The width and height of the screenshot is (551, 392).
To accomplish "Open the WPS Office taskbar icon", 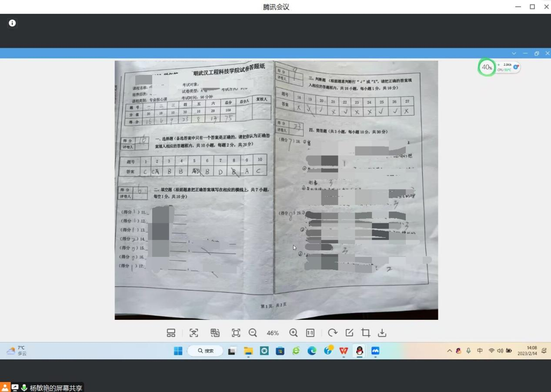I will (344, 351).
